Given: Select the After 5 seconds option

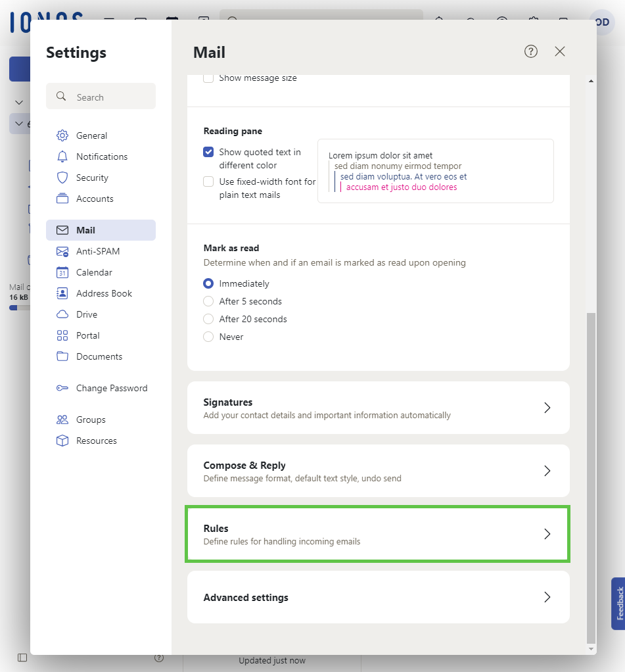Looking at the screenshot, I should 208,301.
